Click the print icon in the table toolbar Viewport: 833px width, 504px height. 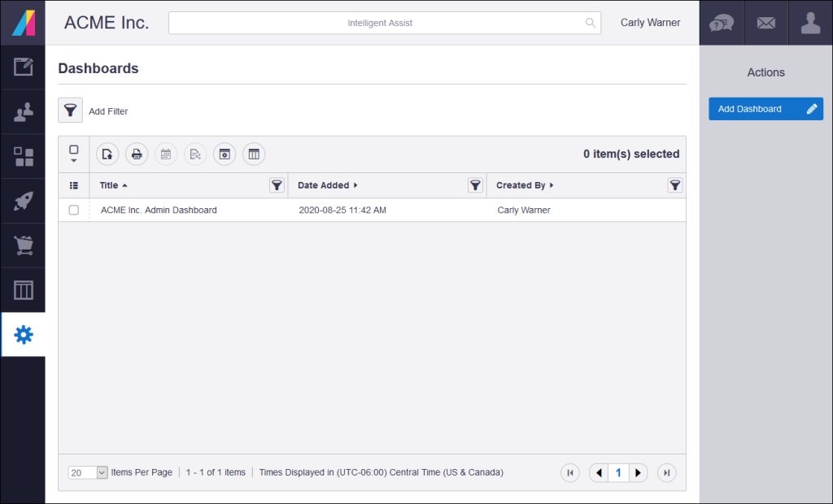point(137,154)
